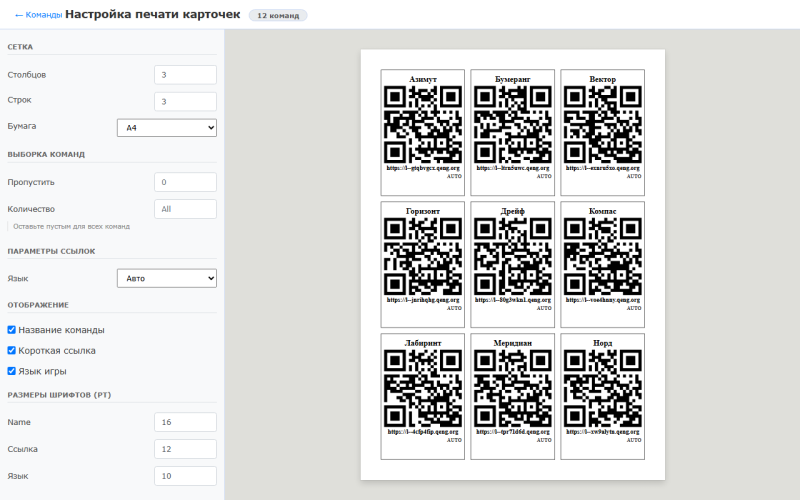800x500 pixels.
Task: Click the Лабиринт QR code
Action: click(423, 388)
